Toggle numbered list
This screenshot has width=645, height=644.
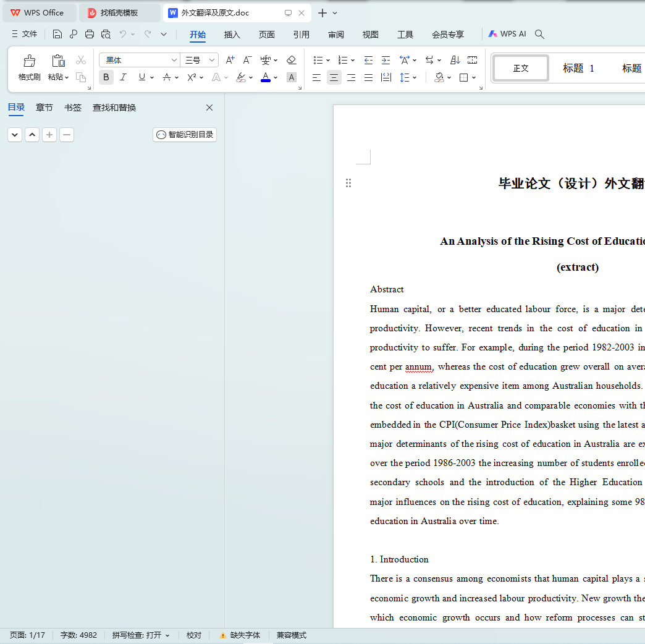click(342, 61)
